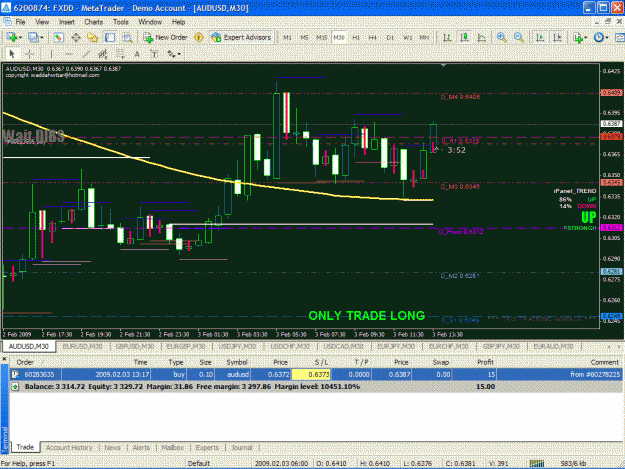Click the New Chart toolbar icon

[12, 37]
